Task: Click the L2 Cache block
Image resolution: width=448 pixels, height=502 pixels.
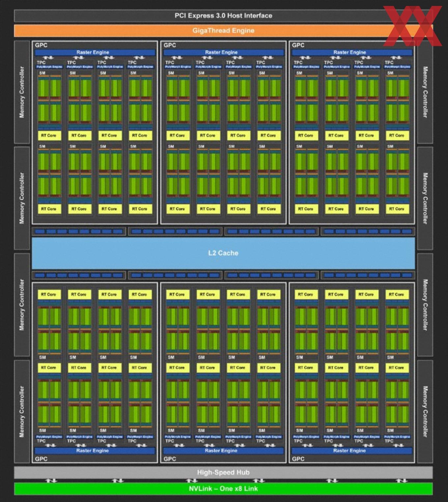Action: [223, 253]
